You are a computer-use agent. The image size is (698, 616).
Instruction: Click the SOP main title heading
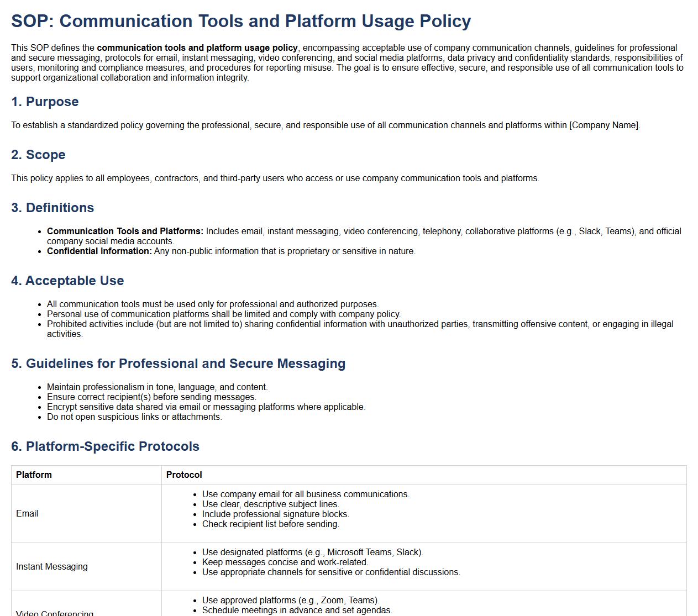241,21
